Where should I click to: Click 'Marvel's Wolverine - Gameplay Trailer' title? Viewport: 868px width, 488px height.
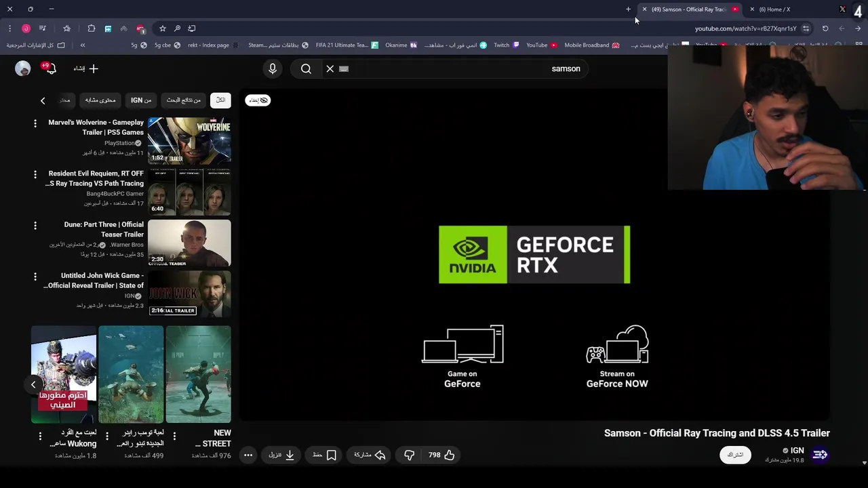point(96,127)
